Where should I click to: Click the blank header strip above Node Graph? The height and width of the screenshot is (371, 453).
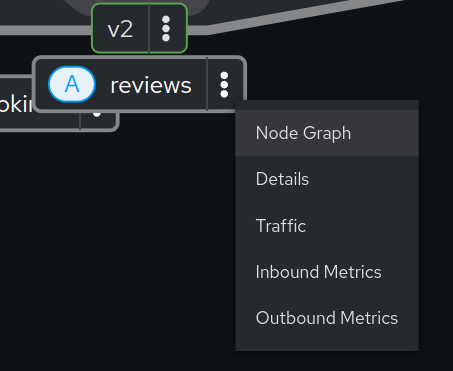(x=327, y=105)
